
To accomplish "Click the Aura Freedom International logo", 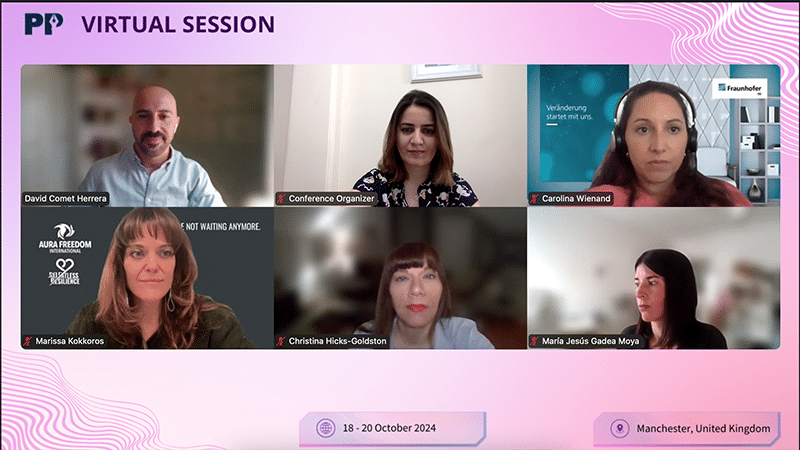I will pos(65,238).
